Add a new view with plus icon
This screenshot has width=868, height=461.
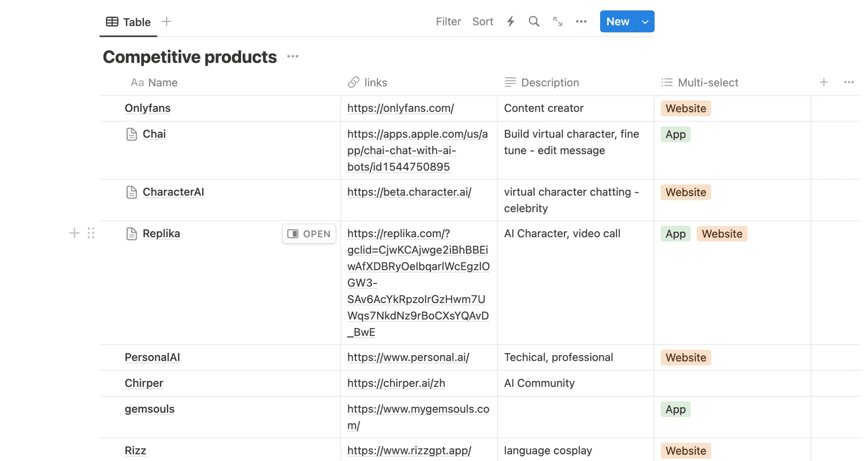pos(167,22)
